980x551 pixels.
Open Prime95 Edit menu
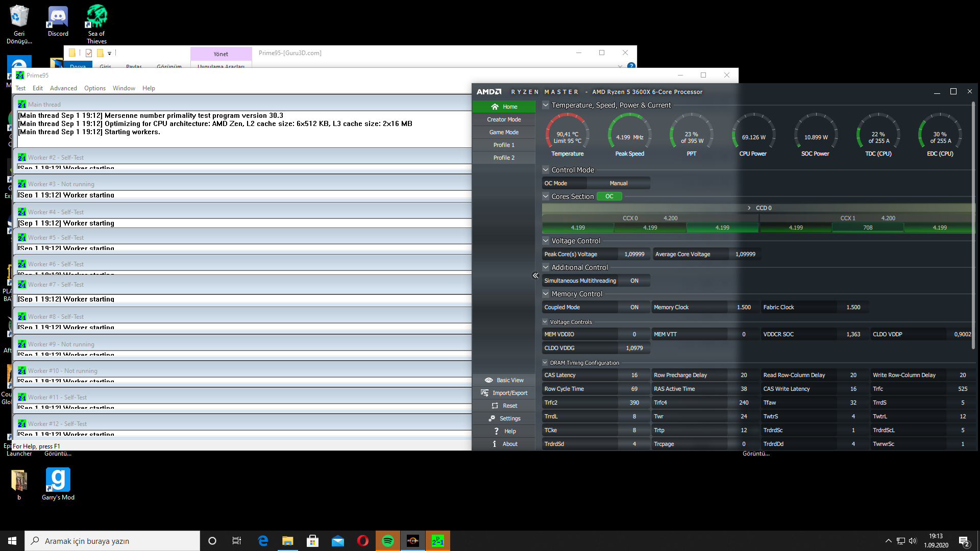pos(38,88)
